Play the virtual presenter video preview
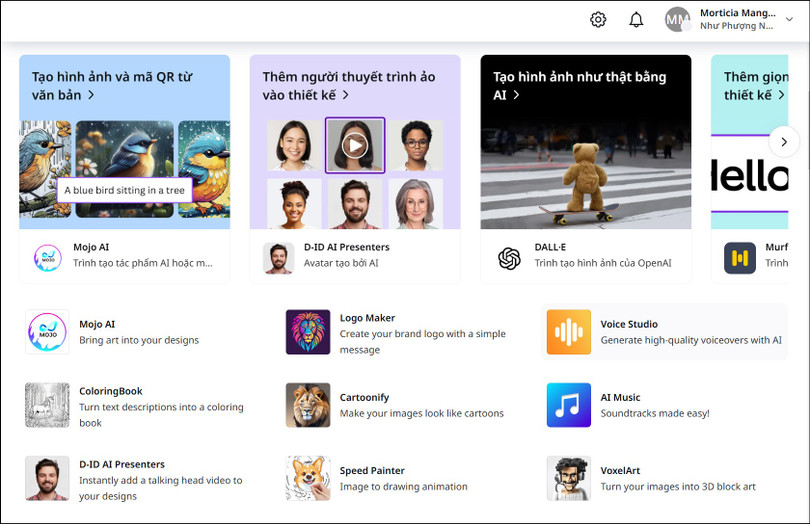 coord(355,146)
